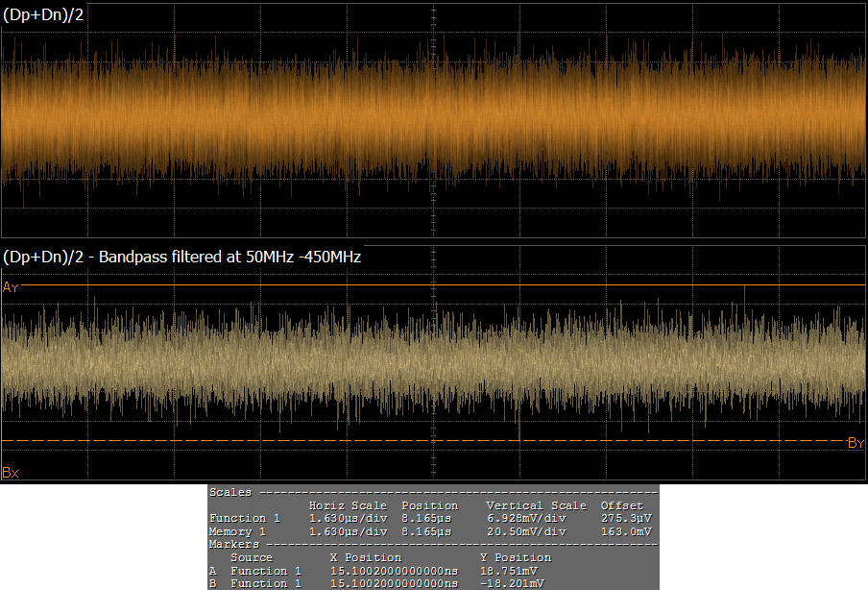The height and width of the screenshot is (590, 868).
Task: Select the Markers section header
Action: coord(234,544)
